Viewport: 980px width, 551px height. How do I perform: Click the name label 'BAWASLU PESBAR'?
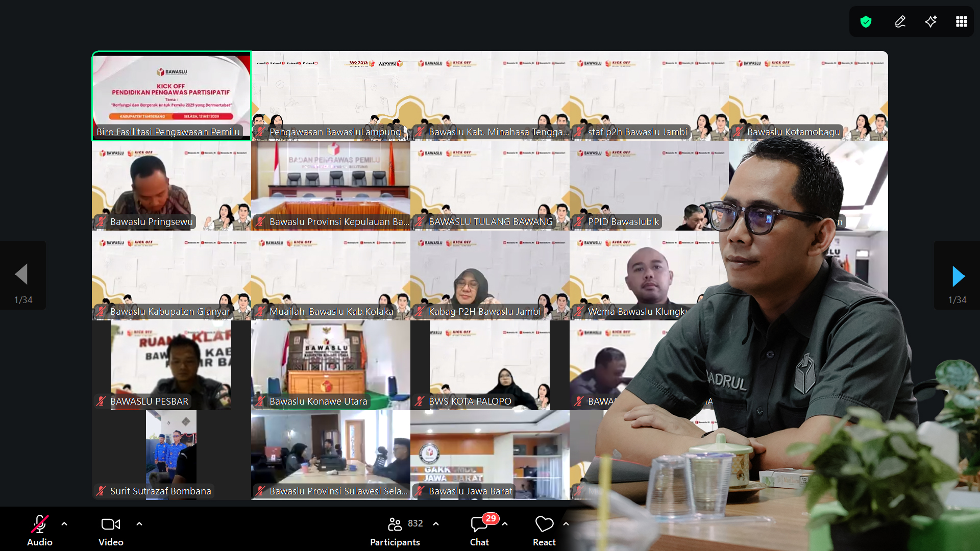coord(150,402)
